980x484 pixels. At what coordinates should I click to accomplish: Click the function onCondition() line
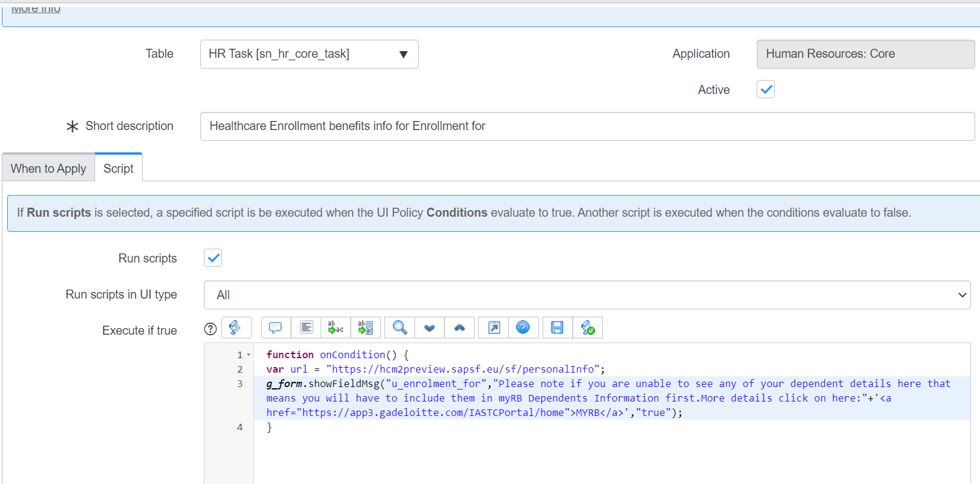(337, 355)
